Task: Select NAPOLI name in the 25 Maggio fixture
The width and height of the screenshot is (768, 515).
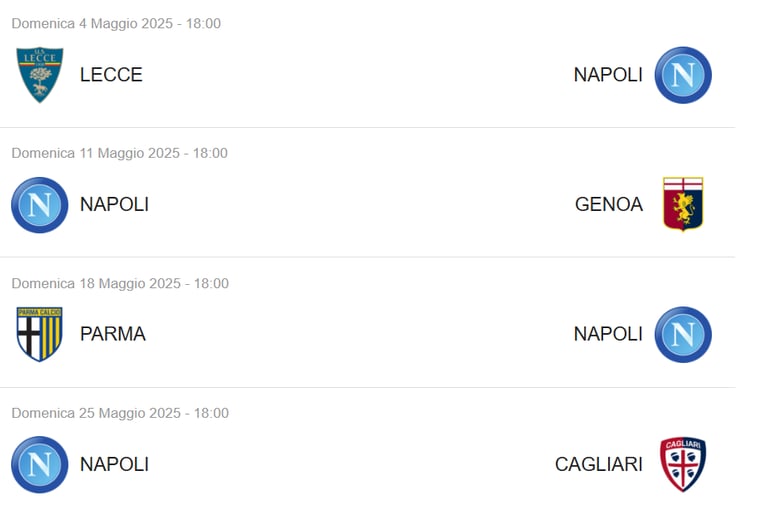Action: click(x=114, y=464)
